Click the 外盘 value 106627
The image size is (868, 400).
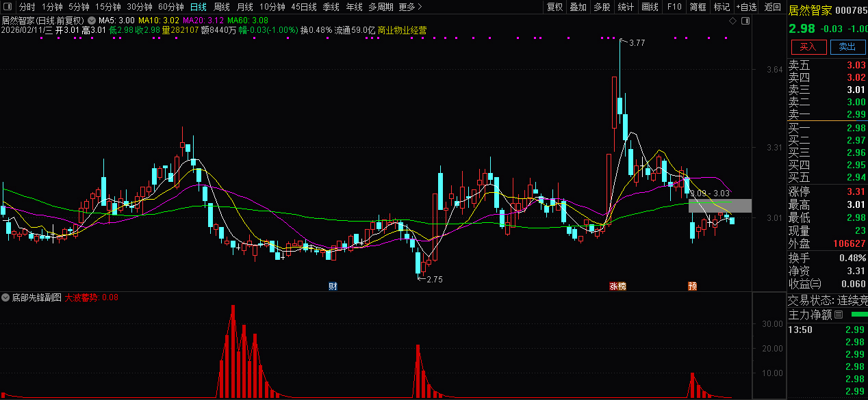(x=850, y=243)
